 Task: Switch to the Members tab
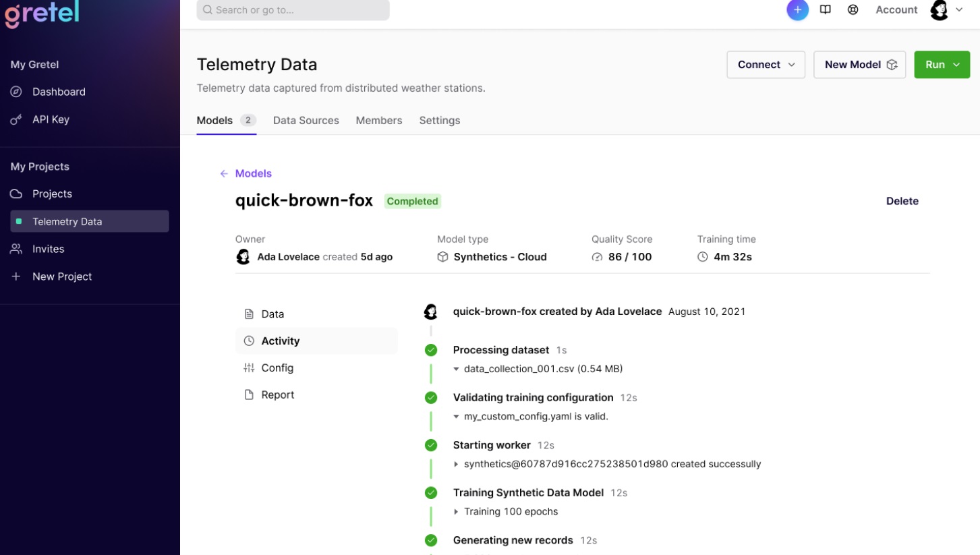pos(379,121)
